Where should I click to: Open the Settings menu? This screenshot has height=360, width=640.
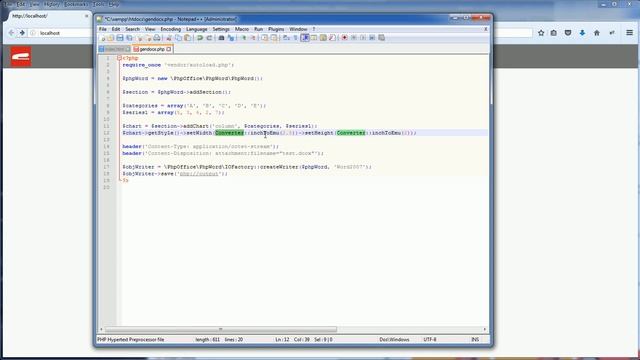point(221,29)
